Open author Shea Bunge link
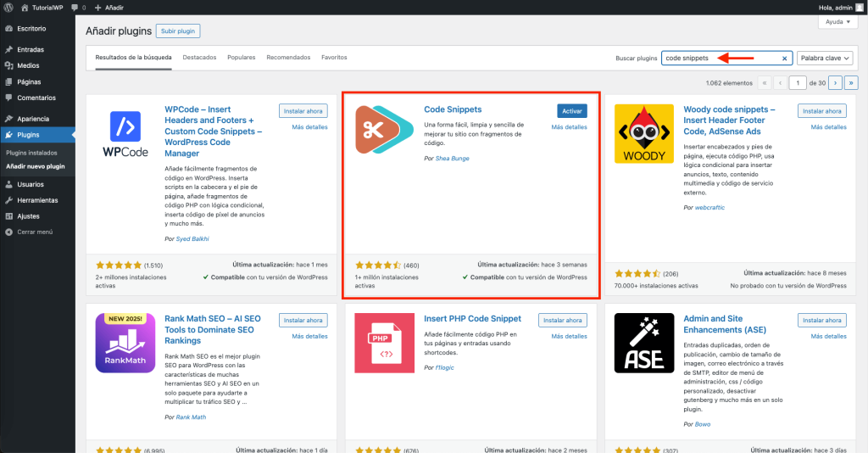This screenshot has height=453, width=868. tap(453, 159)
